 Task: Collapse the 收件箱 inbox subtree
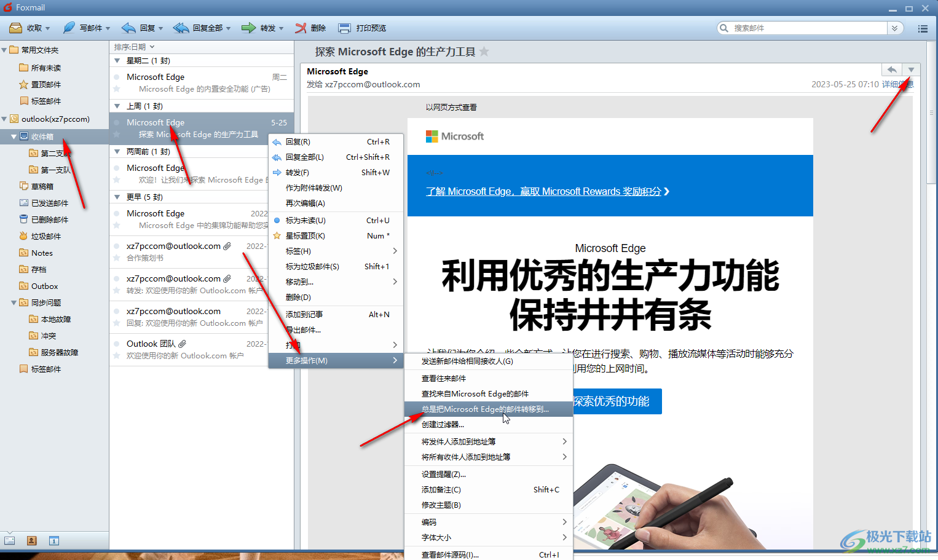(14, 136)
